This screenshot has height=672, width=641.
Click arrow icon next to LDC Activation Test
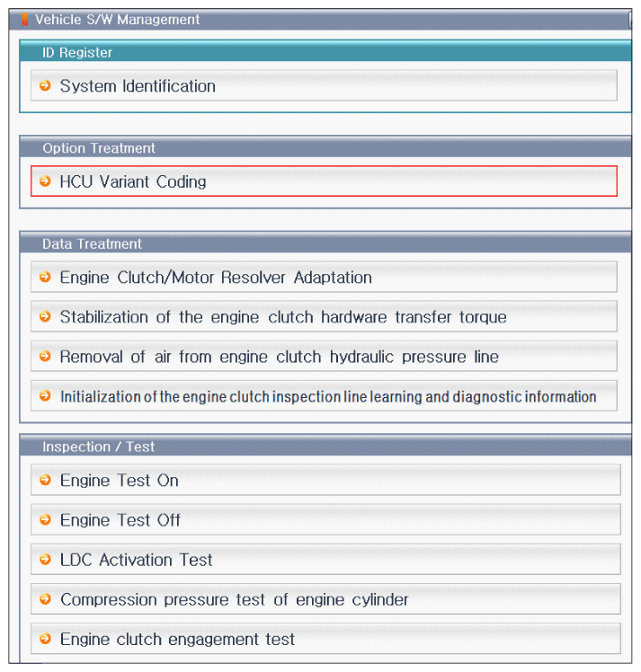[45, 560]
